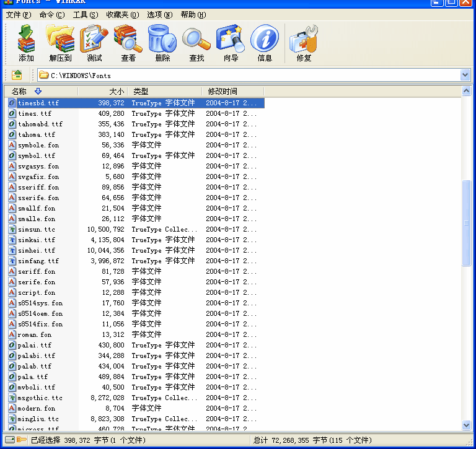
Task: Click the key password icon in status bar
Action: click(22, 440)
